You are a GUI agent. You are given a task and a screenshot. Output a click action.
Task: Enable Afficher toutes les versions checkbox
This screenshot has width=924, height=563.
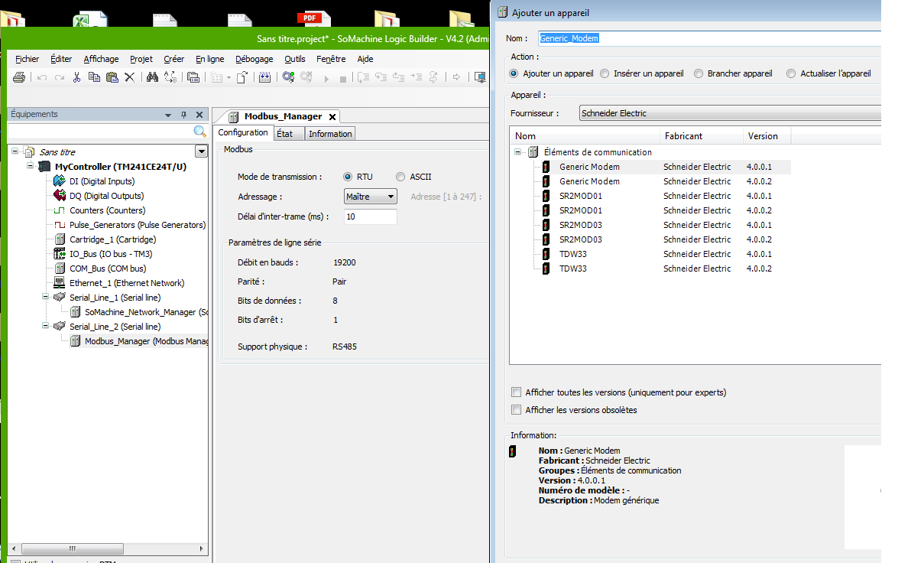click(x=517, y=392)
